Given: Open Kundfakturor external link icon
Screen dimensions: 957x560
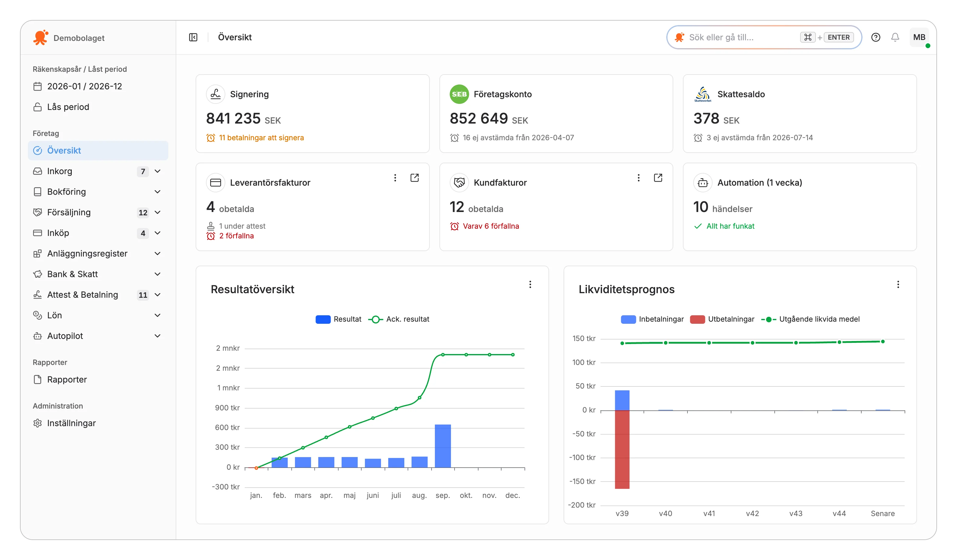Looking at the screenshot, I should tap(658, 178).
